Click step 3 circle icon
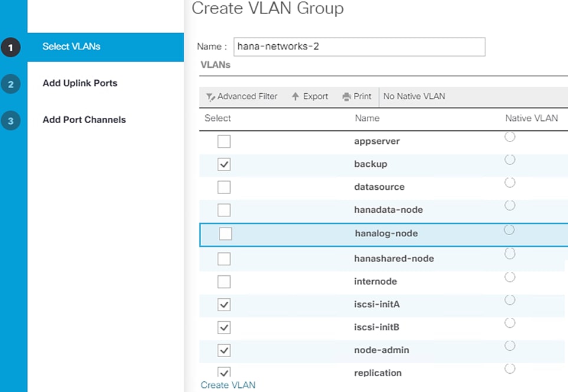The image size is (568, 392). pyautogui.click(x=11, y=121)
